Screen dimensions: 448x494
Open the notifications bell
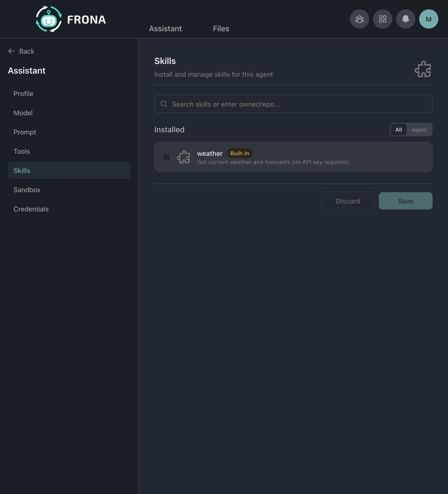[x=405, y=19]
